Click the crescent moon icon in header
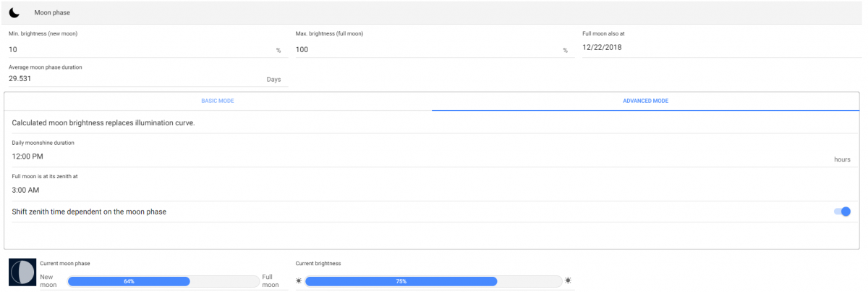 tap(14, 13)
